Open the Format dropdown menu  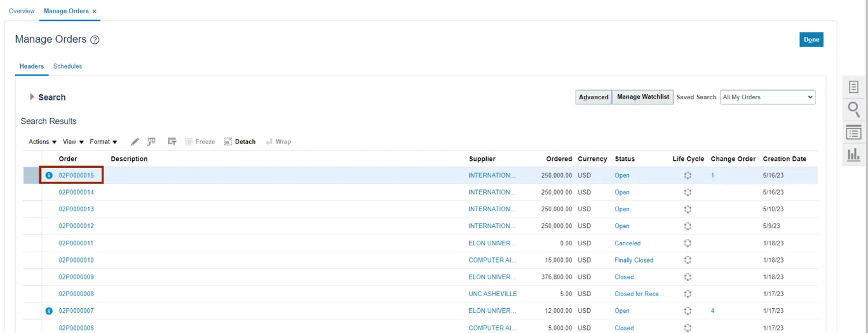pyautogui.click(x=103, y=141)
